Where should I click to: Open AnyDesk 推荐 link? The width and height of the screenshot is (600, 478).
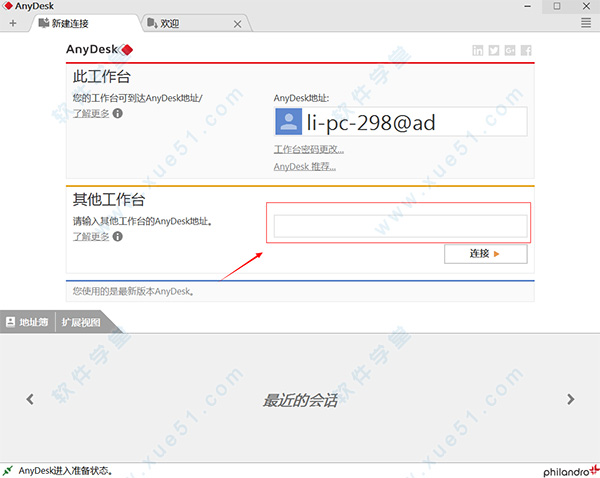coord(305,167)
